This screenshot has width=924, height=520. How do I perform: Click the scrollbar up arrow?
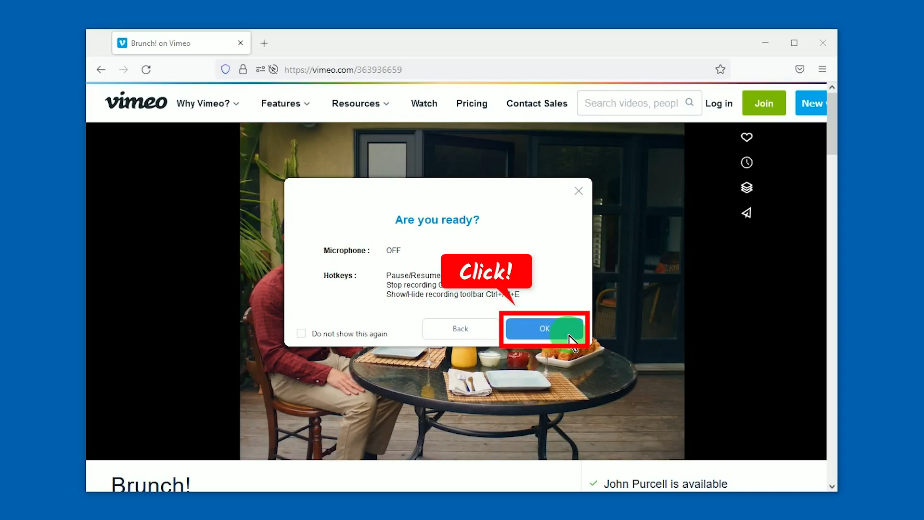pos(832,87)
